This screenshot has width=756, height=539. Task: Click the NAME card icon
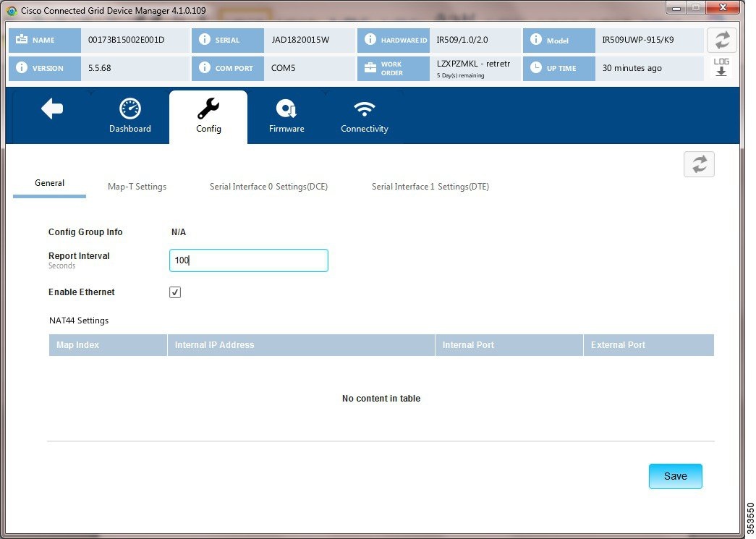point(22,40)
